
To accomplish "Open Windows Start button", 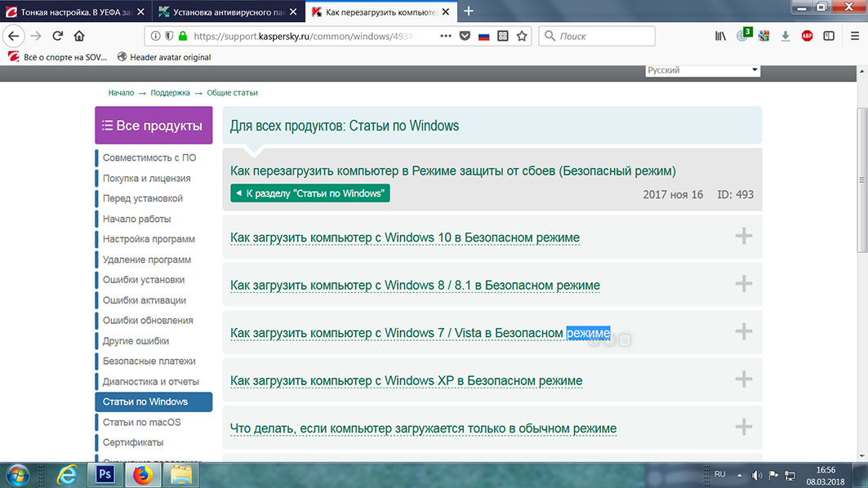I will click(17, 475).
